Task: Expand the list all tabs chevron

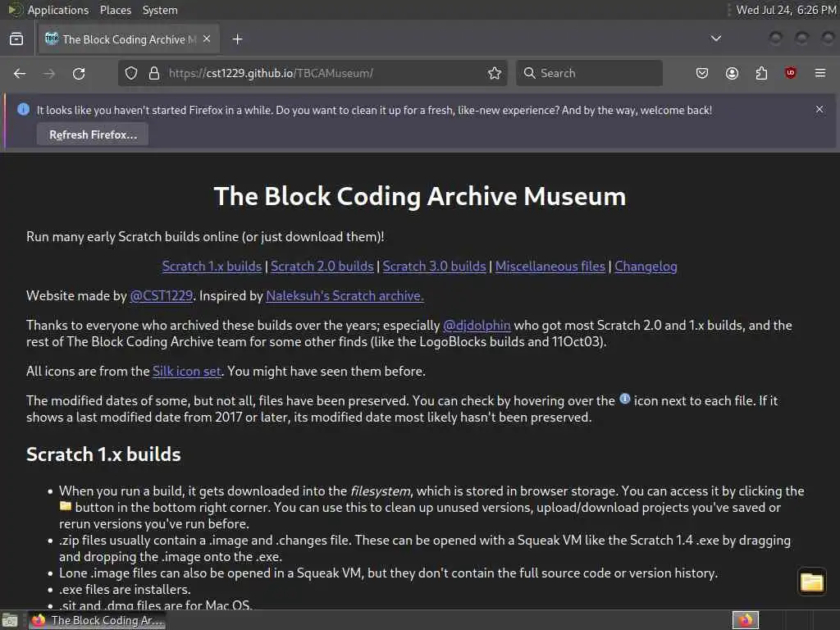Action: coord(715,39)
